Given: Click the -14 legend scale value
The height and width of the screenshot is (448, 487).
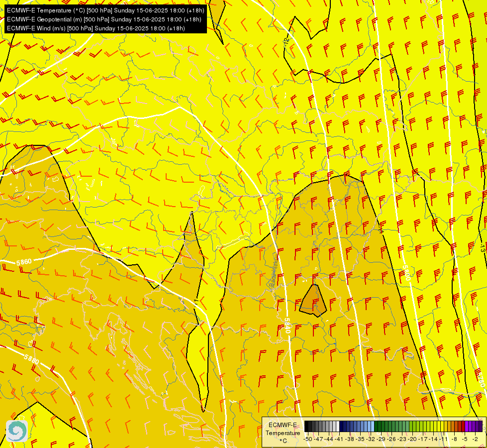Looking at the screenshot, I should [x=433, y=439].
